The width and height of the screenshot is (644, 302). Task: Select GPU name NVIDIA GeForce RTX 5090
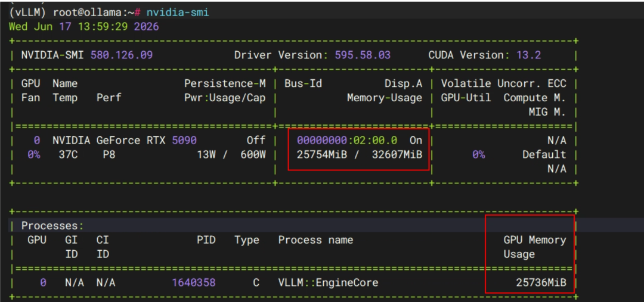(125, 141)
